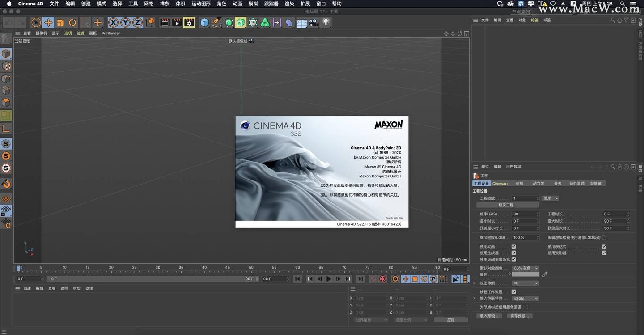
Task: Open the 世界坐标 dropdown
Action: tap(371, 320)
